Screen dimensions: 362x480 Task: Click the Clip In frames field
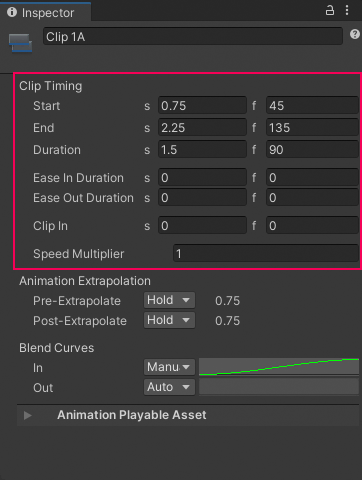(x=312, y=226)
